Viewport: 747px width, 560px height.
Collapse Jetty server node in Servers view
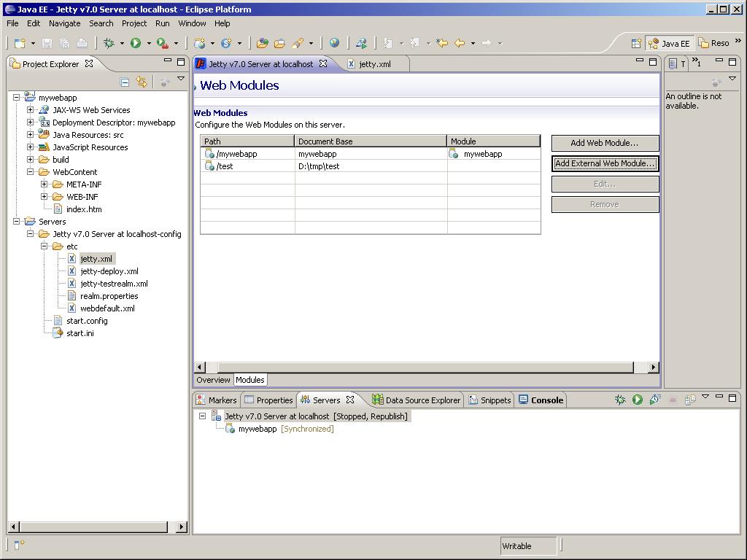pos(202,416)
